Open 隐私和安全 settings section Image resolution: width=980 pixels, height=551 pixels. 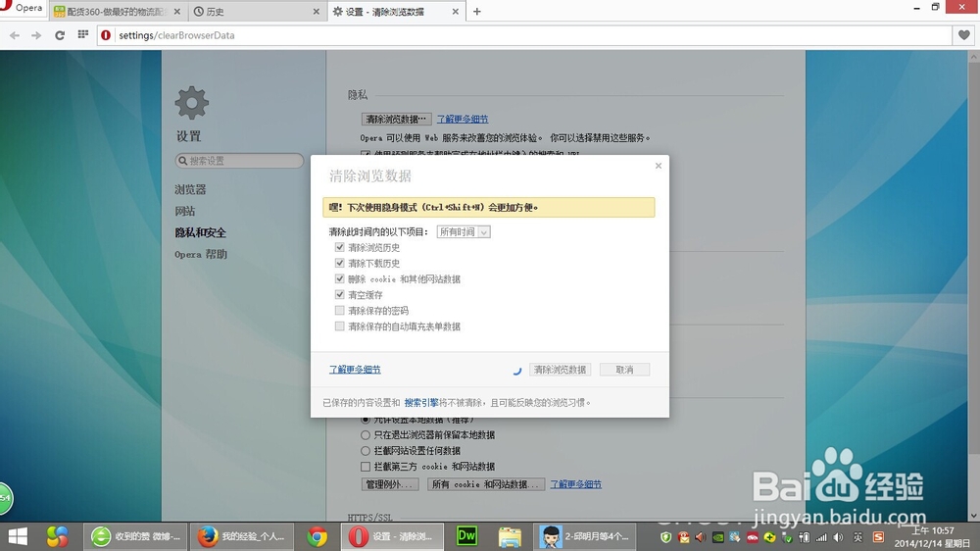(x=200, y=232)
